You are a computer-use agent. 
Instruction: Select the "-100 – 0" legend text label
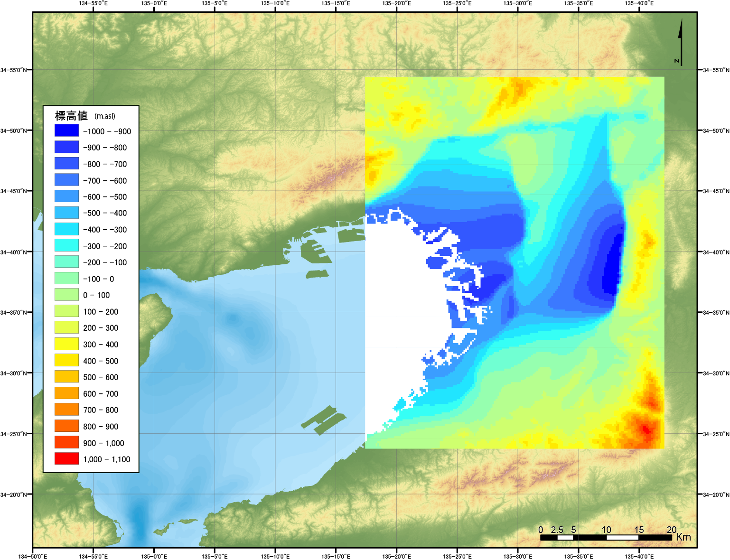[99, 279]
